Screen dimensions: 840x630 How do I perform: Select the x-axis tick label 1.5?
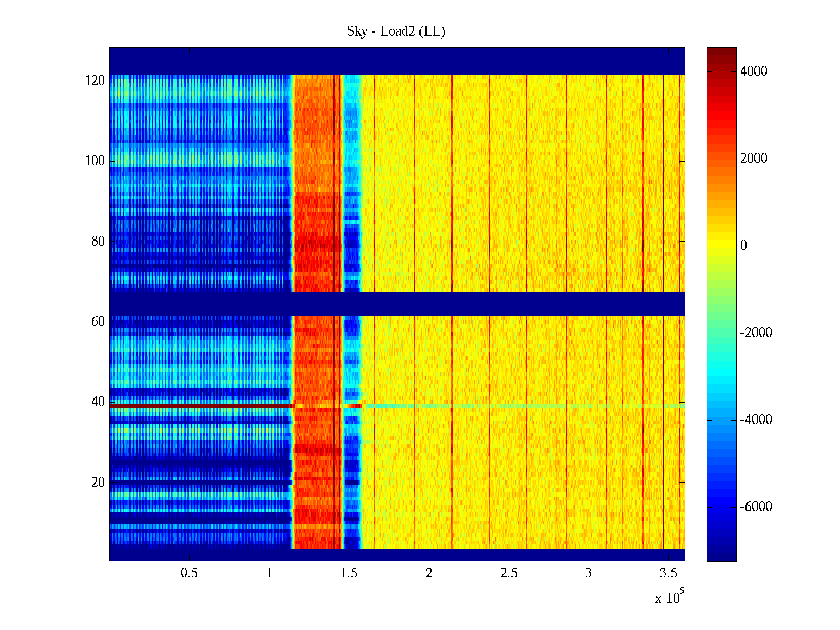(349, 573)
